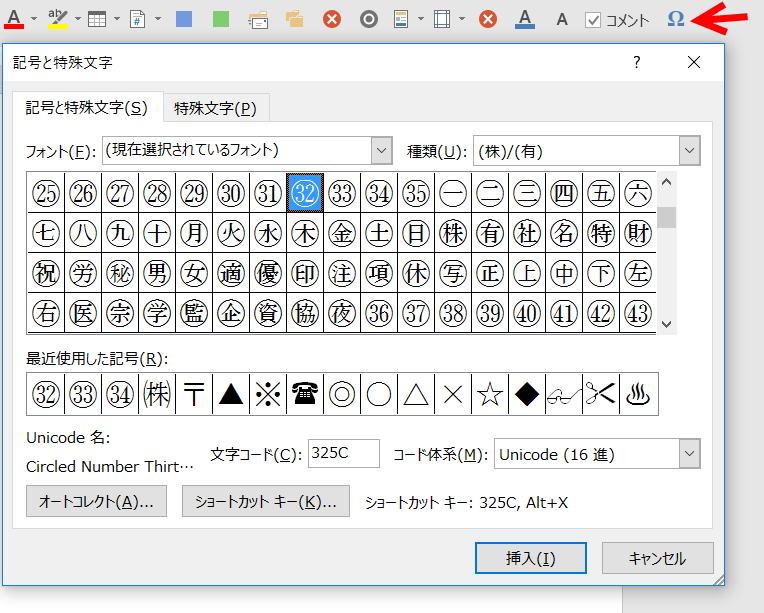Expand the 種類 subset dropdown
This screenshot has width=764, height=613.
pos(689,151)
